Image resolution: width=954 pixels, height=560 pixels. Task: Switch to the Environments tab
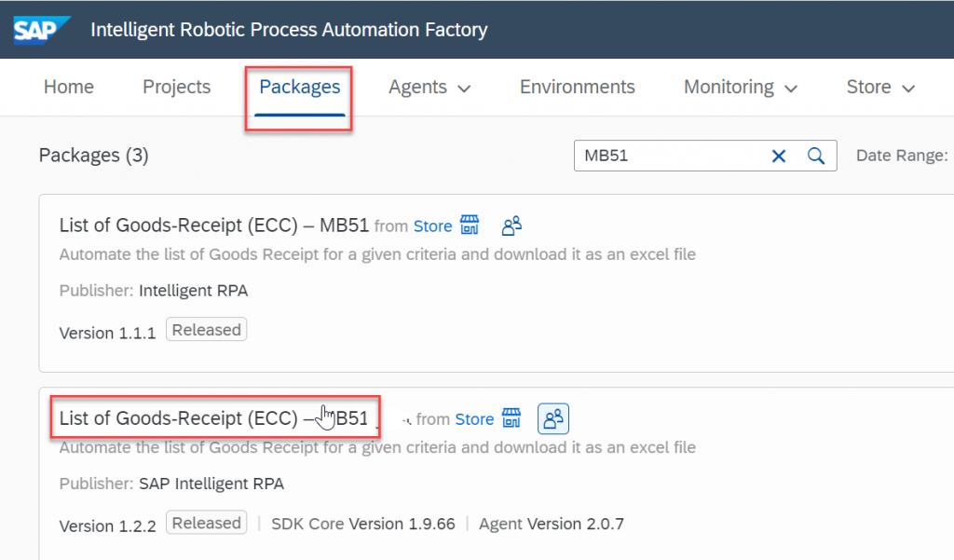[578, 87]
